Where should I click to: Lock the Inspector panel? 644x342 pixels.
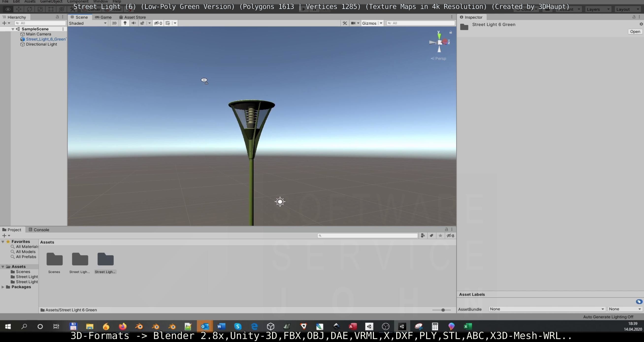pyautogui.click(x=634, y=17)
